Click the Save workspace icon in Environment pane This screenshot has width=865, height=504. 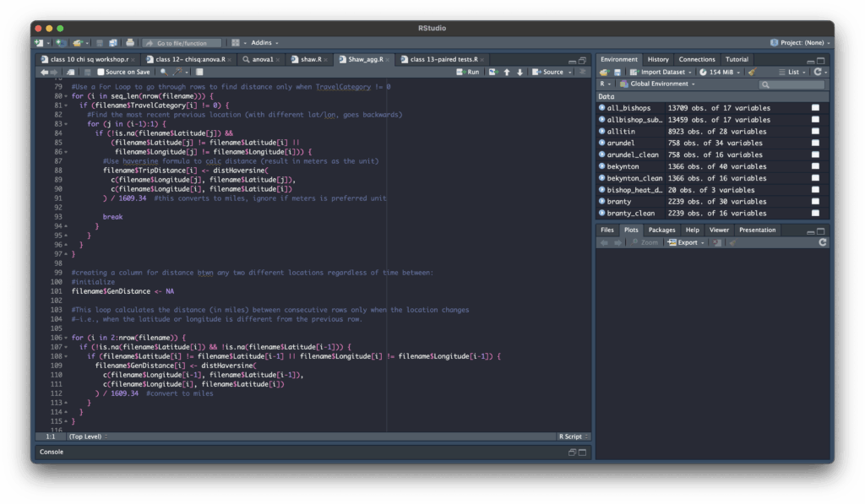click(x=617, y=73)
